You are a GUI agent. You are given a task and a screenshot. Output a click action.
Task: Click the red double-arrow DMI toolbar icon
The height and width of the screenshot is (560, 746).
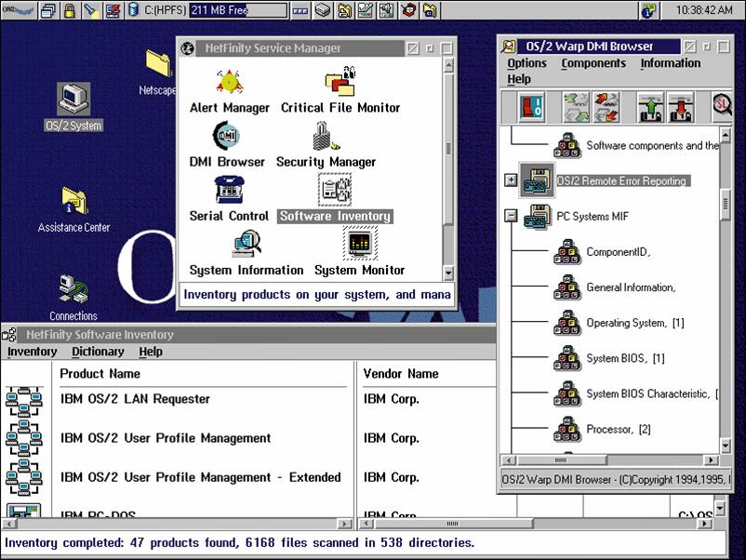(x=606, y=107)
